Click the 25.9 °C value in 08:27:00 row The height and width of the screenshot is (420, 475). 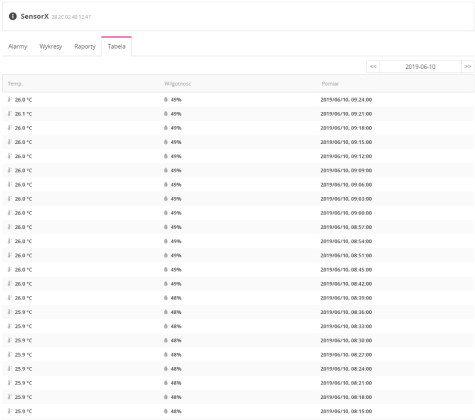tap(23, 355)
